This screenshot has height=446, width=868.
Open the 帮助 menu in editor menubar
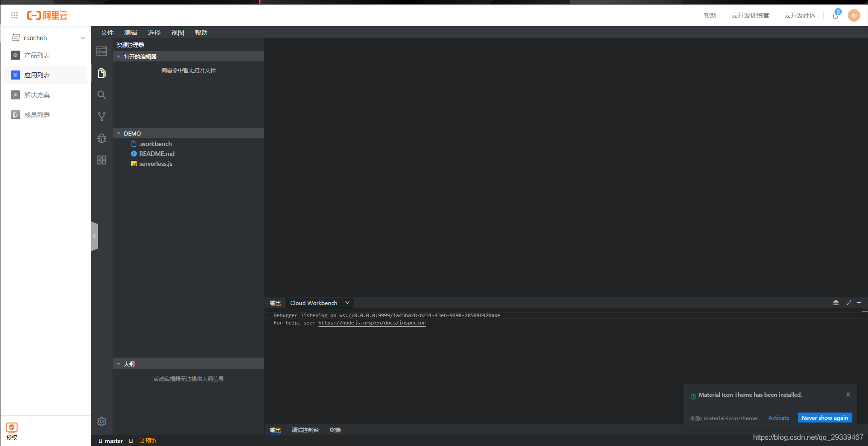click(201, 33)
